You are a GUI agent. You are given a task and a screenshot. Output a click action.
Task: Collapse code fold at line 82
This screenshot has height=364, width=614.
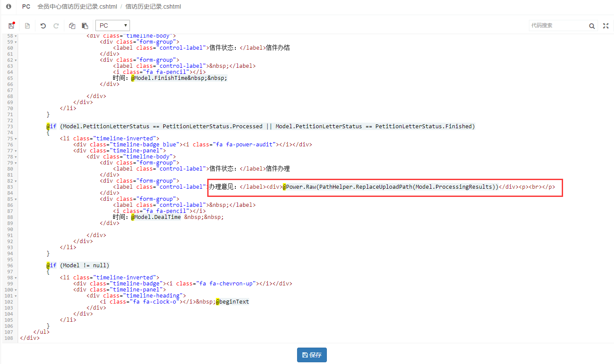[16, 181]
